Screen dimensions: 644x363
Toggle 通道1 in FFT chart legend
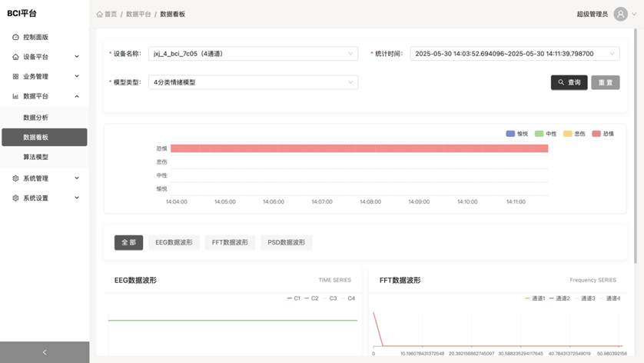point(535,298)
